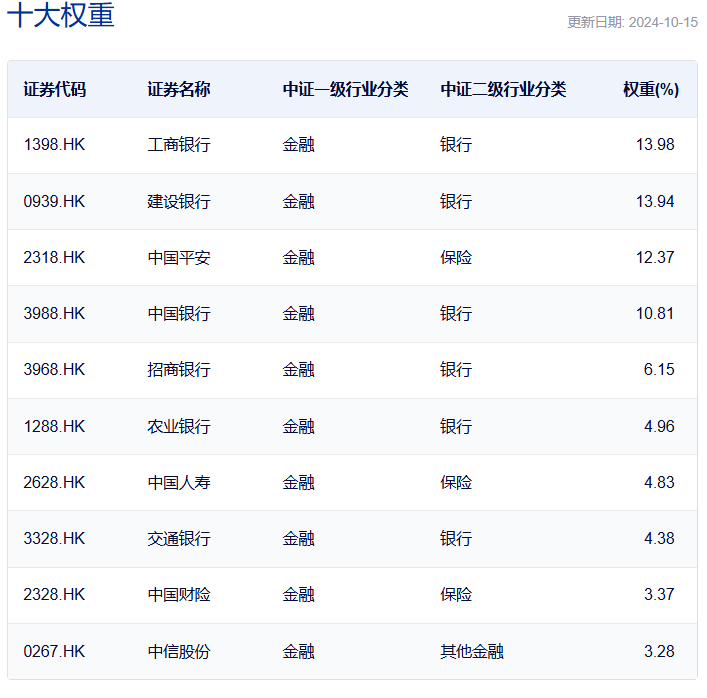Select the code 0267.HK
This screenshot has height=698, width=707.
click(54, 652)
